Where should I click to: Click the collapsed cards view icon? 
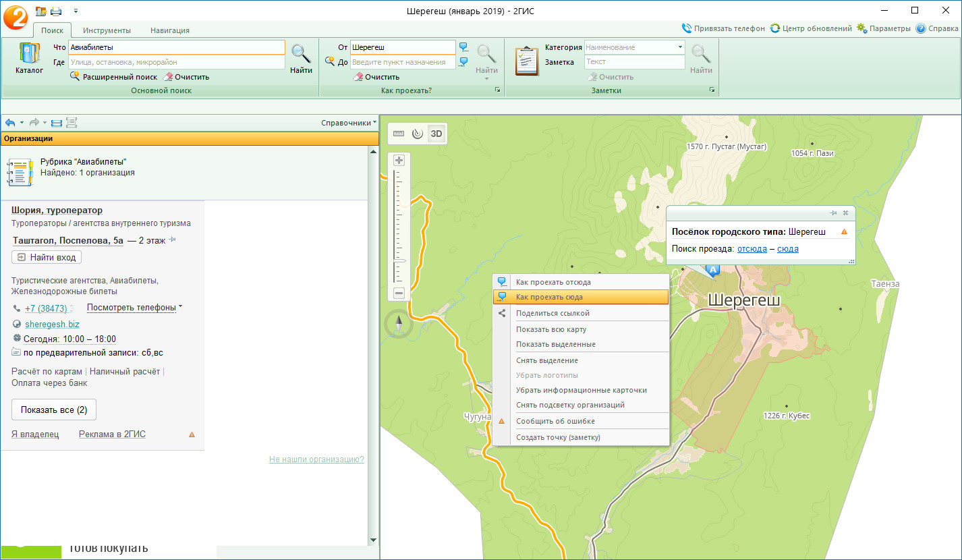click(x=57, y=123)
